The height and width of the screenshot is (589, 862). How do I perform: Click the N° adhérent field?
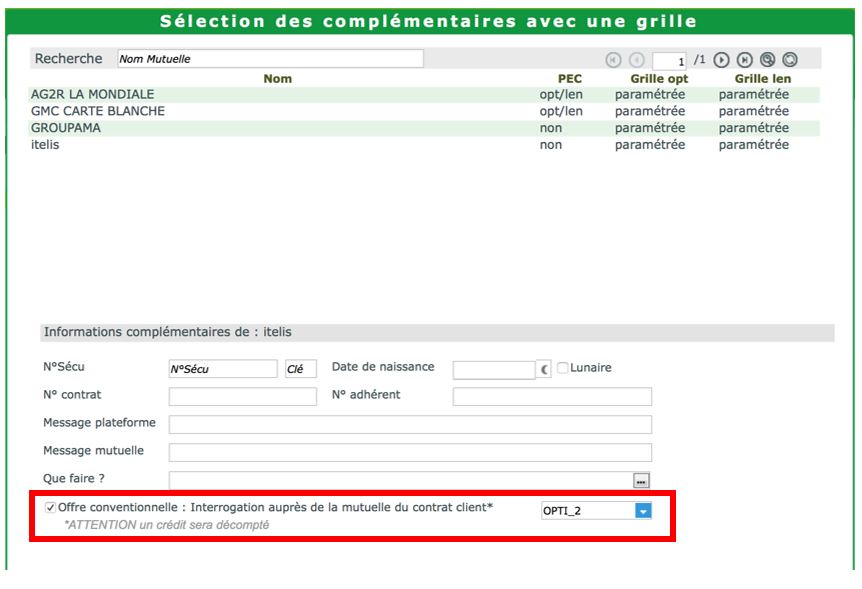point(552,397)
